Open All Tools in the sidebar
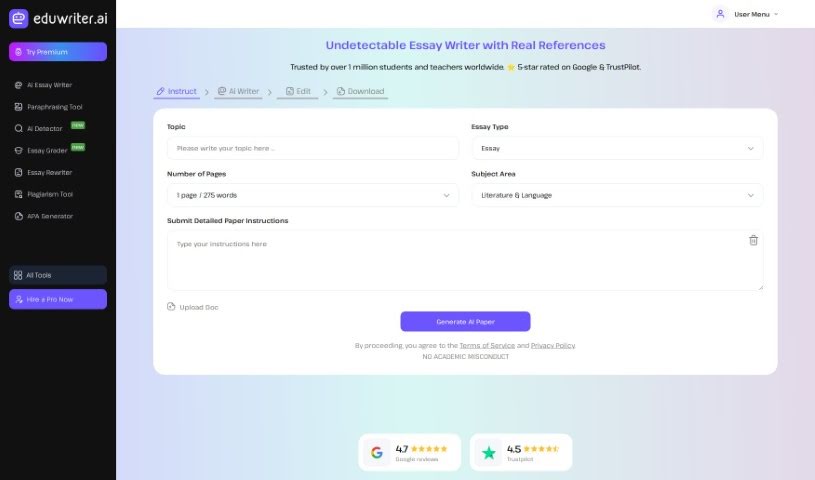815x480 pixels. pyautogui.click(x=58, y=275)
